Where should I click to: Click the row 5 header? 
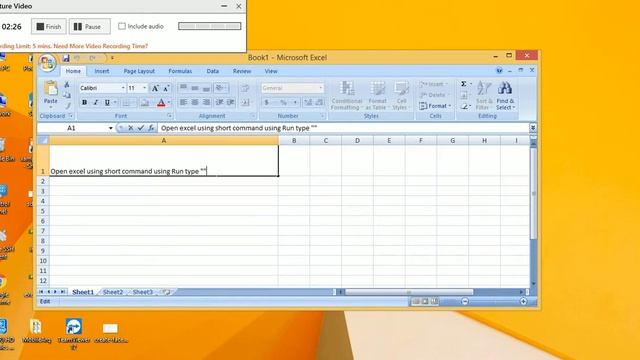43,211
